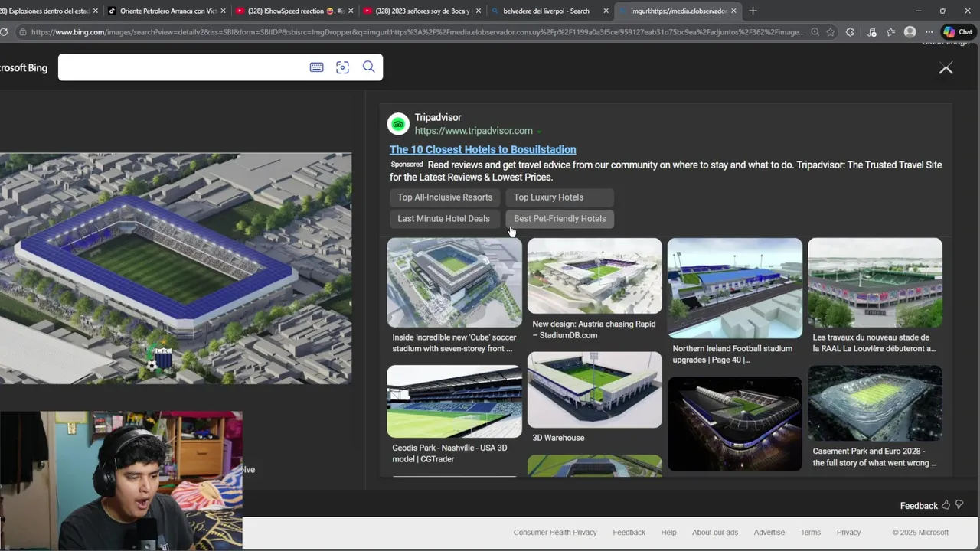The image size is (980, 551).
Task: Close the IShowSpeed reaction tab
Action: coord(351,11)
